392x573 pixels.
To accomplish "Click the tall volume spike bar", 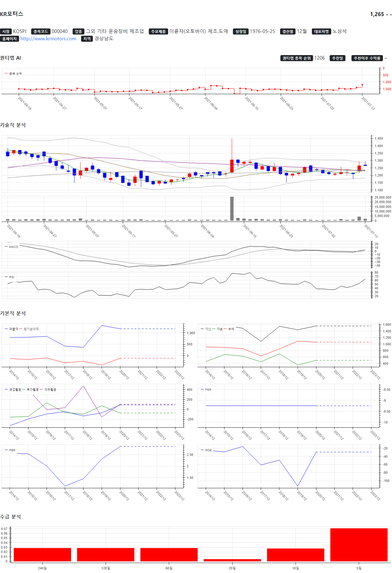I will tap(232, 209).
